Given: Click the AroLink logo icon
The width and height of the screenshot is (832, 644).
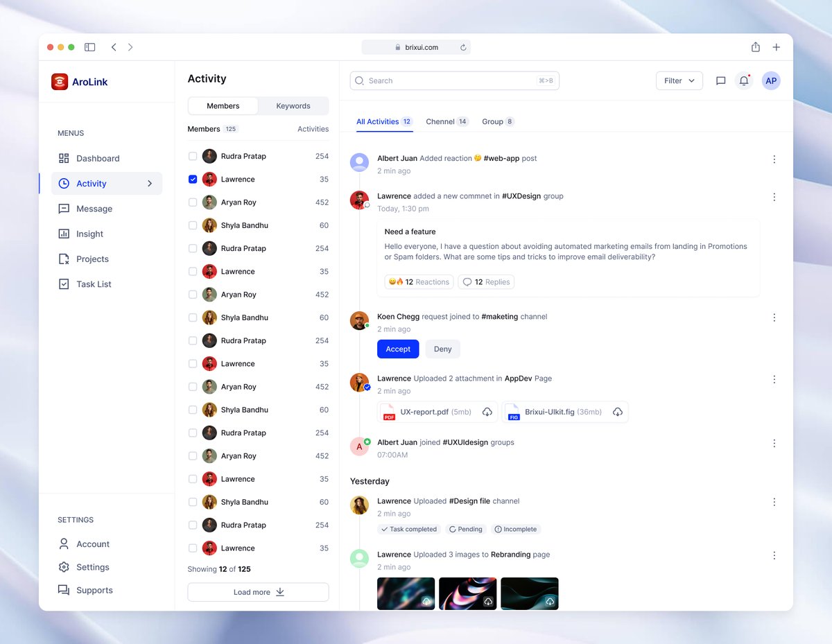Looking at the screenshot, I should click(60, 82).
